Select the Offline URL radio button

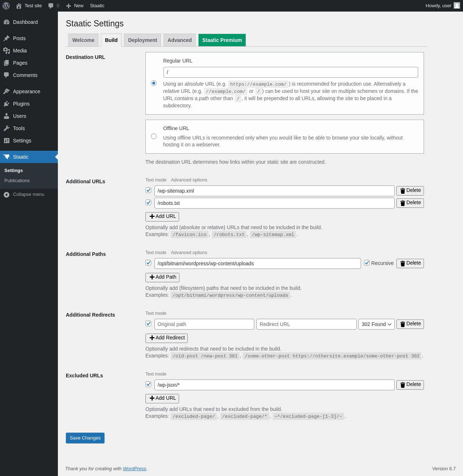point(154,136)
